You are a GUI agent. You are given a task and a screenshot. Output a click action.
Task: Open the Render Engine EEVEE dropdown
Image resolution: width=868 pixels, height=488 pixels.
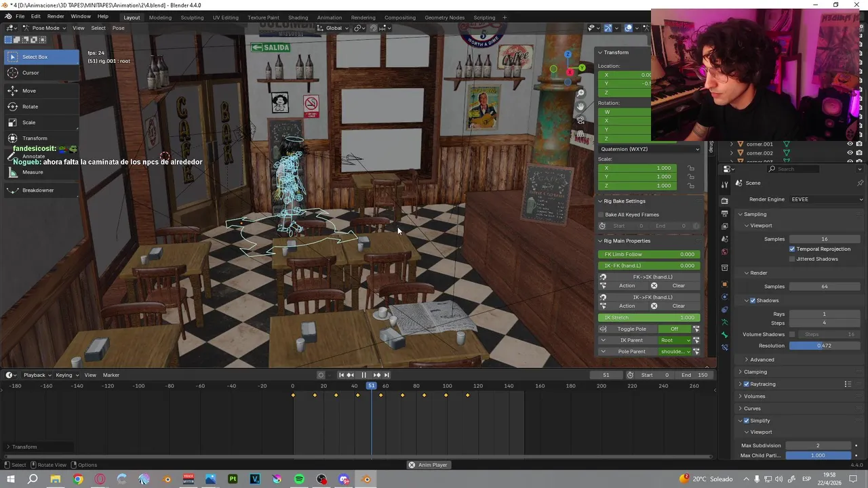(825, 199)
